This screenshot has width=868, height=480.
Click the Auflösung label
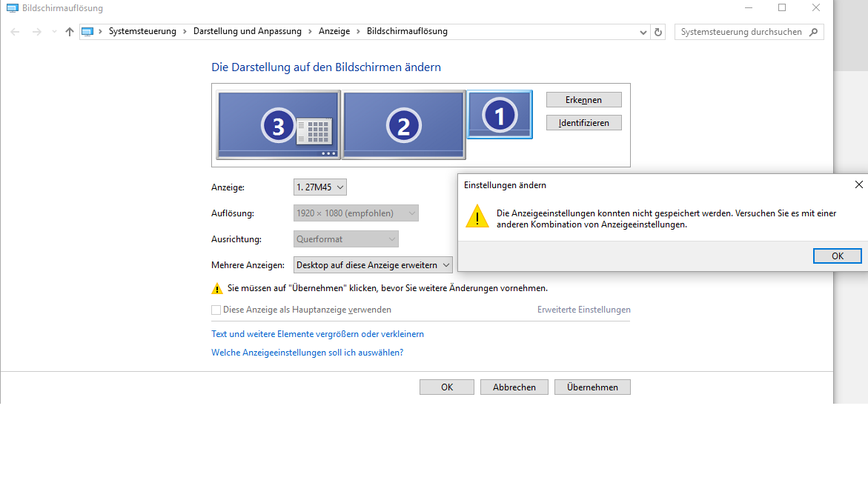pyautogui.click(x=233, y=213)
